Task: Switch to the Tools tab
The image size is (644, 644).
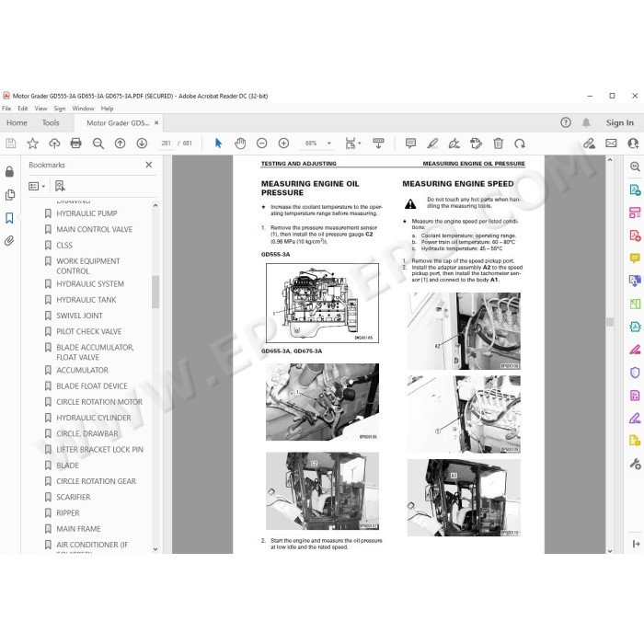Action: pos(51,122)
